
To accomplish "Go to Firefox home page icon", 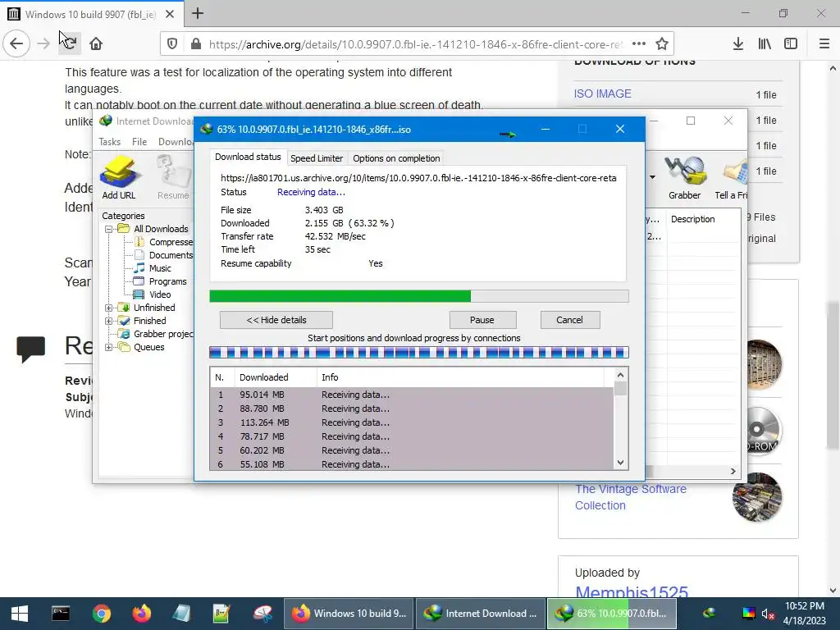I will click(96, 43).
